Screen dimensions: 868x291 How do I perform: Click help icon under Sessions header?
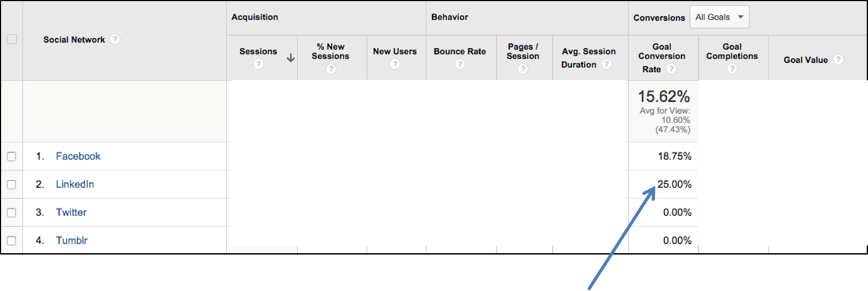[x=258, y=64]
